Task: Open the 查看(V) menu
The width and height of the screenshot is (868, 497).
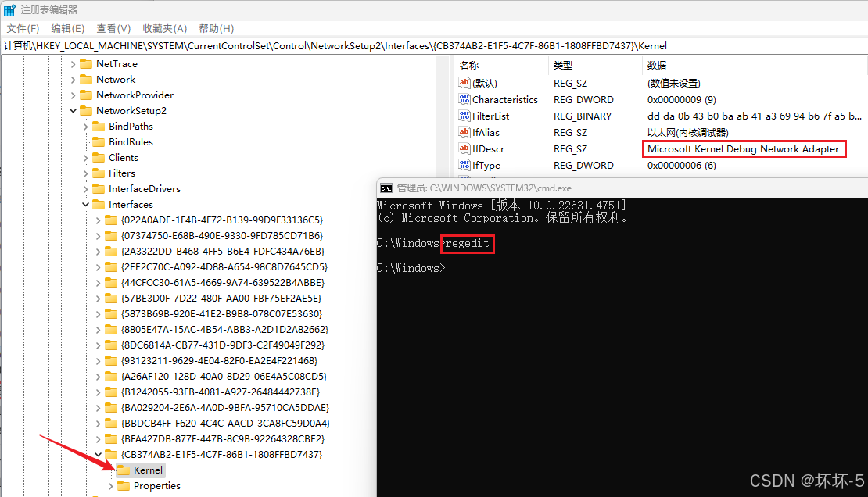Action: click(113, 28)
